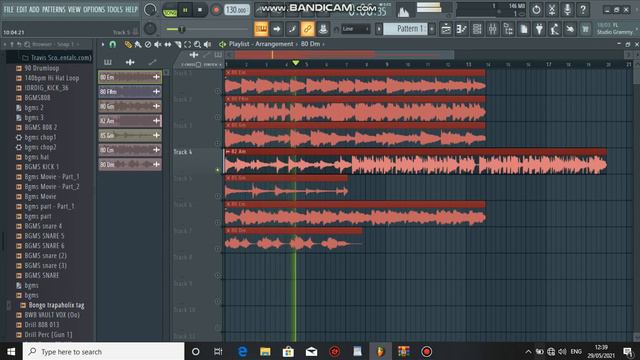Open the EDIT menu
The width and height of the screenshot is (640, 360).
[x=22, y=9]
